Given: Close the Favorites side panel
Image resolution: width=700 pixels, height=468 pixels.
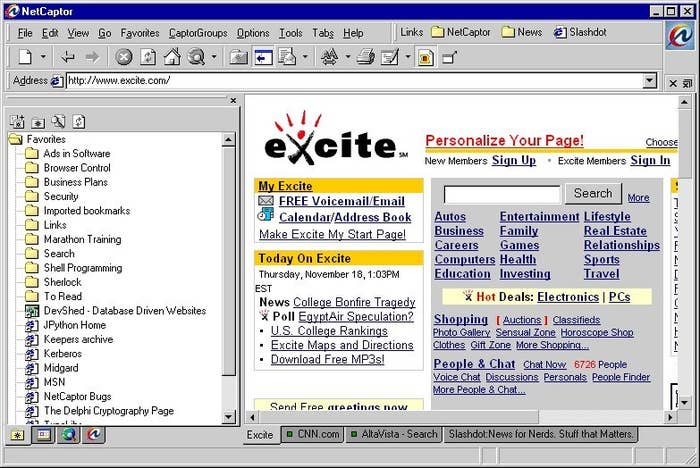Looking at the screenshot, I should 233,100.
